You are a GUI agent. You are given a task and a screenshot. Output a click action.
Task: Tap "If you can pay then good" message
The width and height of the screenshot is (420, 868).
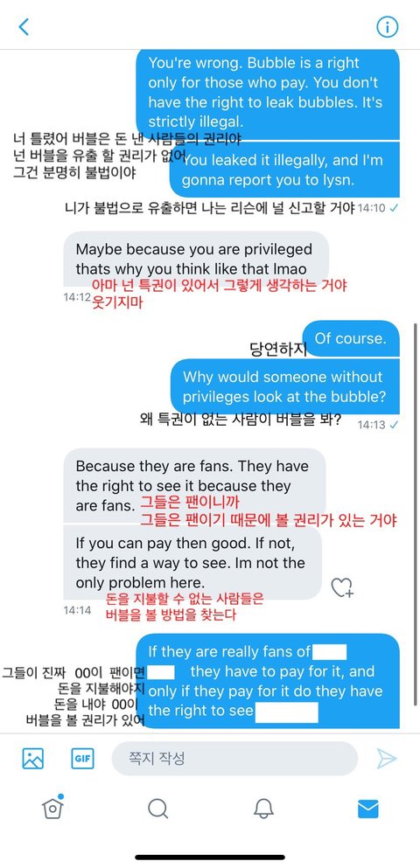coord(192,562)
